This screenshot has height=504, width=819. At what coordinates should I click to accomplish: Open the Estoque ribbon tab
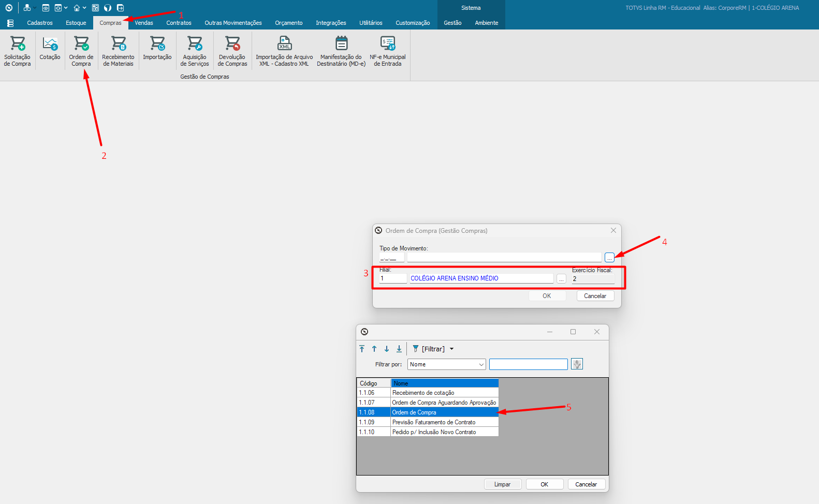(x=76, y=23)
